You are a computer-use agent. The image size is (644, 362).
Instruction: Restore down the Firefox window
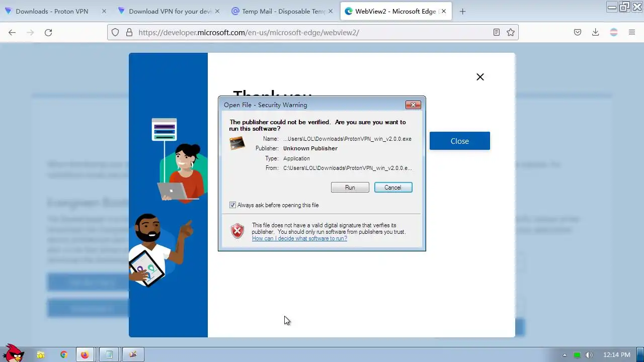pos(624,7)
